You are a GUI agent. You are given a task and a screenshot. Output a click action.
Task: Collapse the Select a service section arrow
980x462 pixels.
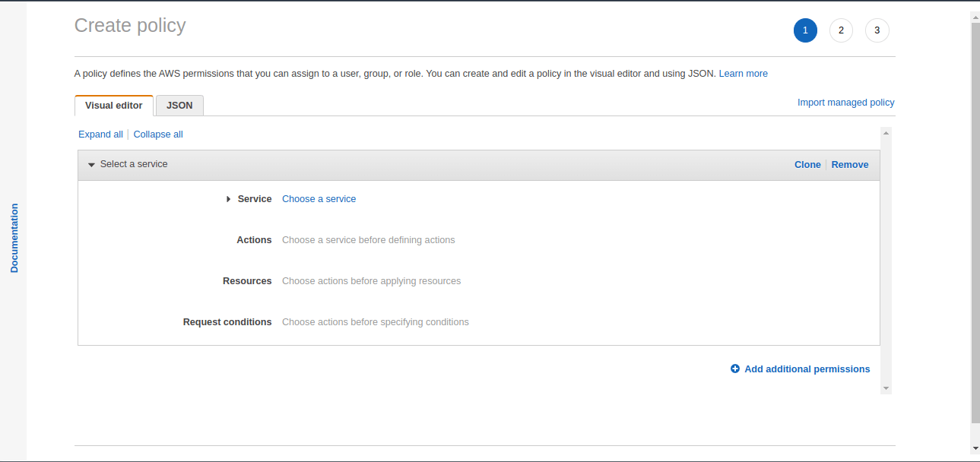91,165
